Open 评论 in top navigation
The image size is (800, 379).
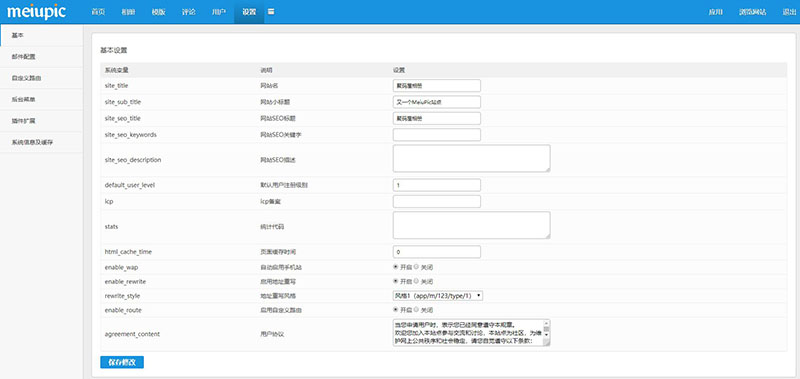point(189,12)
